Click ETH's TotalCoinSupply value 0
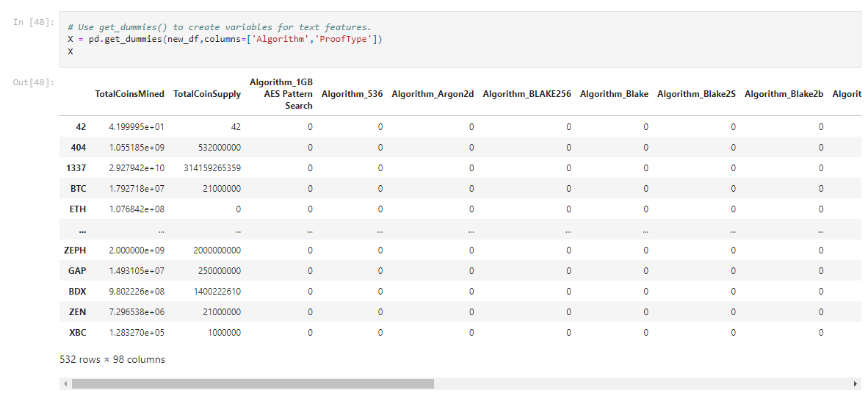The height and width of the screenshot is (393, 868). tap(238, 209)
